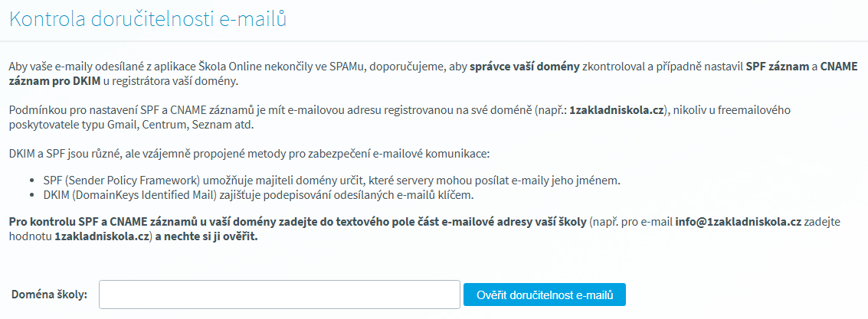Image resolution: width=868 pixels, height=319 pixels.
Task: Click 1zakladniskola.cz after the word hodnotu
Action: click(x=103, y=237)
